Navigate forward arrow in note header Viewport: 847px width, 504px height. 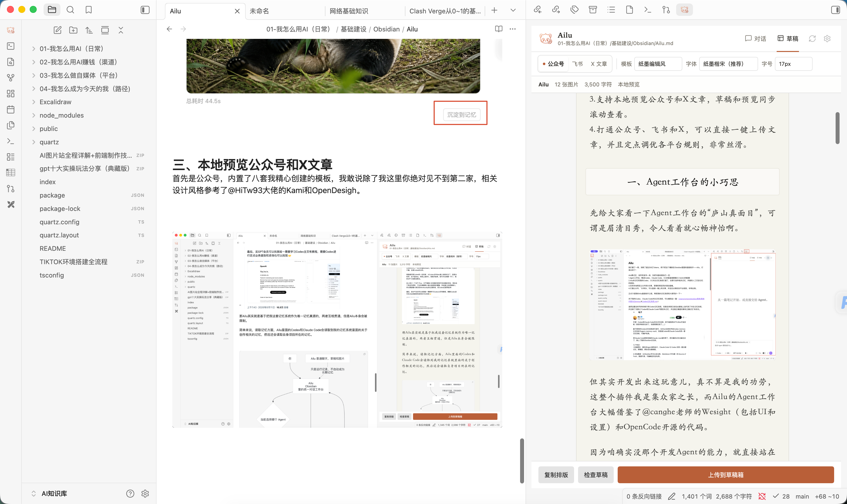pos(184,29)
